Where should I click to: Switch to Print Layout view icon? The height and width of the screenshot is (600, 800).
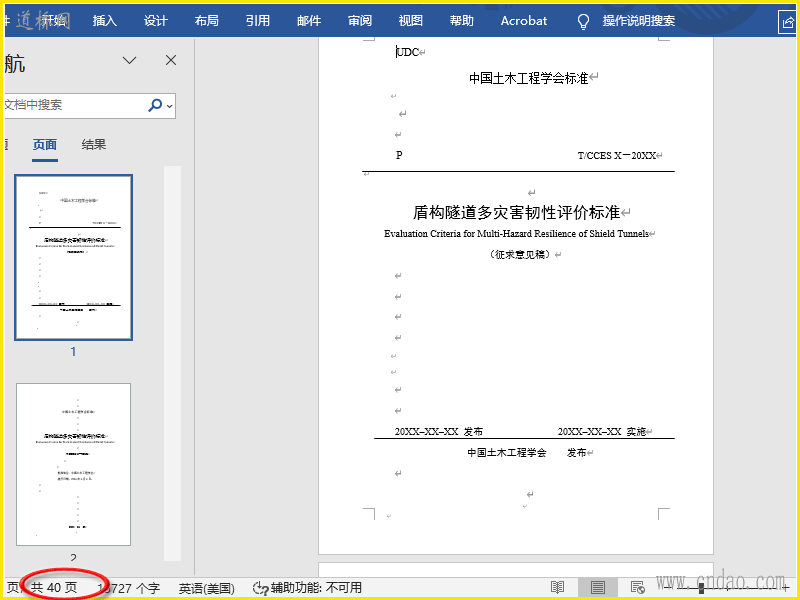pyautogui.click(x=598, y=588)
